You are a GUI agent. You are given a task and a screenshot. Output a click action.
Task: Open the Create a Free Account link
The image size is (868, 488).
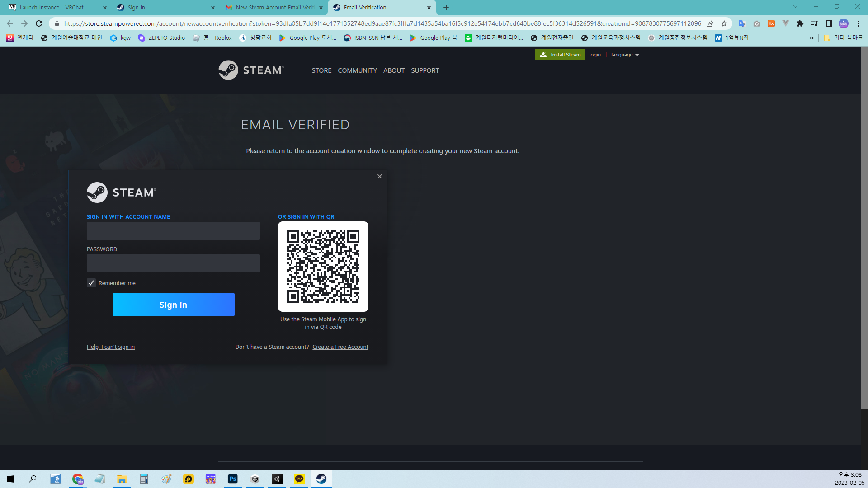coord(340,347)
